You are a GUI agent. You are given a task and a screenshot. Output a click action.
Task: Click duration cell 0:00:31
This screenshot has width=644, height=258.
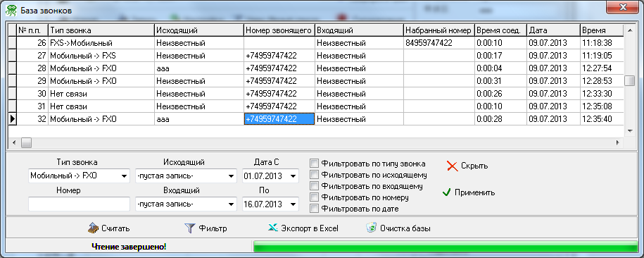coord(500,81)
